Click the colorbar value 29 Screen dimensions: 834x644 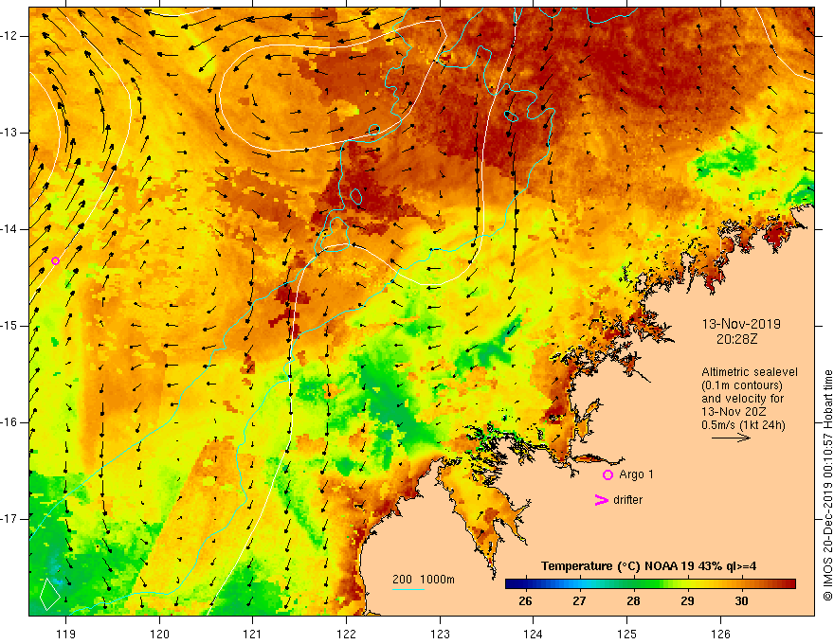pyautogui.click(x=687, y=601)
